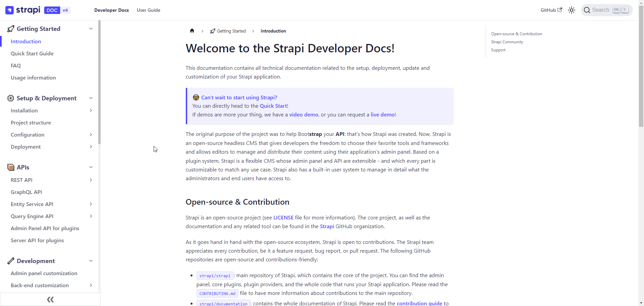This screenshot has height=306, width=644.
Task: Click the home icon in breadcrumbs
Action: click(x=192, y=31)
